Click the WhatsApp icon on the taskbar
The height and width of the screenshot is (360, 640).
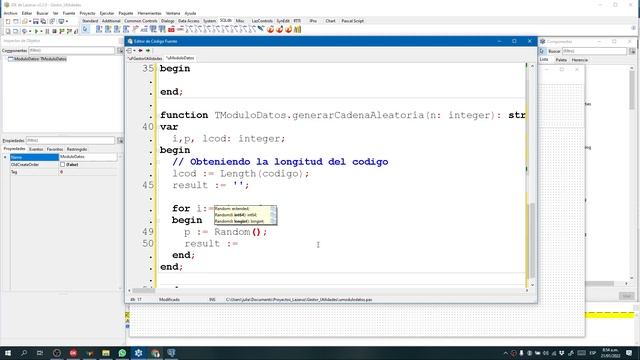click(122, 353)
